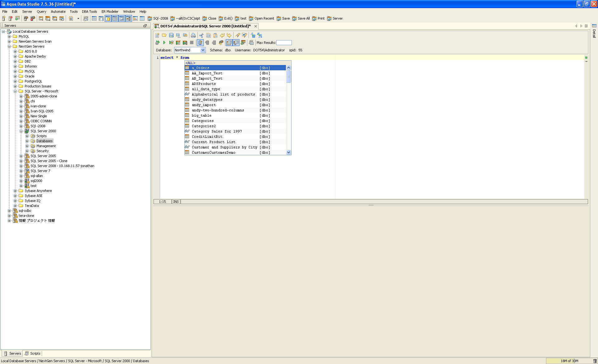This screenshot has width=598, height=364.
Task: Expand the Oracle servers folder
Action: click(x=15, y=76)
